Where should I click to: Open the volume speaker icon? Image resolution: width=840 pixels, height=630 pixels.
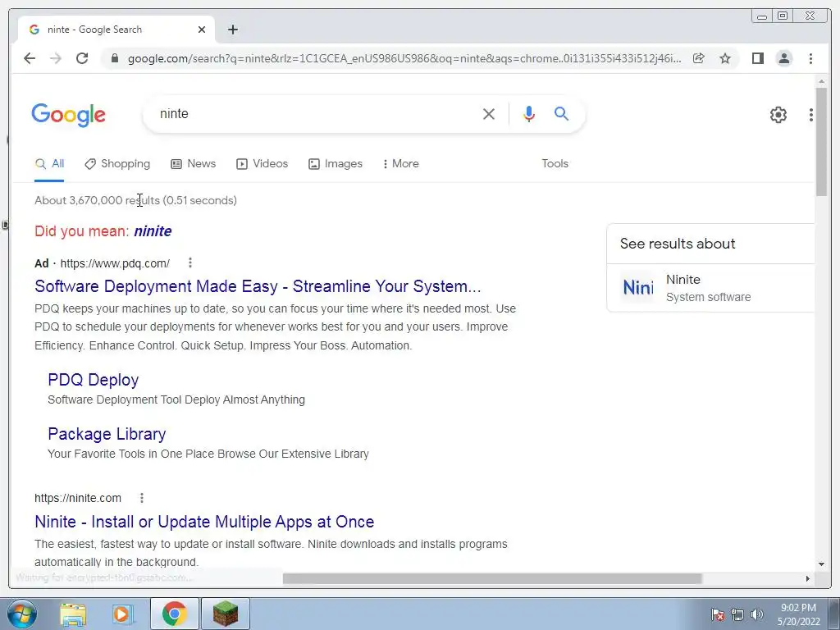[757, 614]
